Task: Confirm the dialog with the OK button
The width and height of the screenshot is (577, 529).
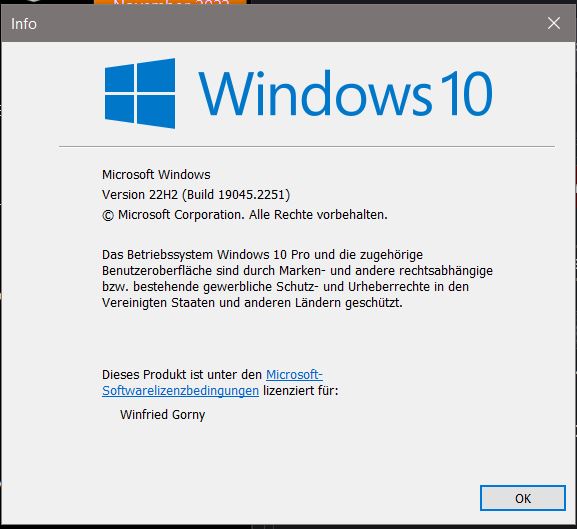Action: click(x=523, y=498)
